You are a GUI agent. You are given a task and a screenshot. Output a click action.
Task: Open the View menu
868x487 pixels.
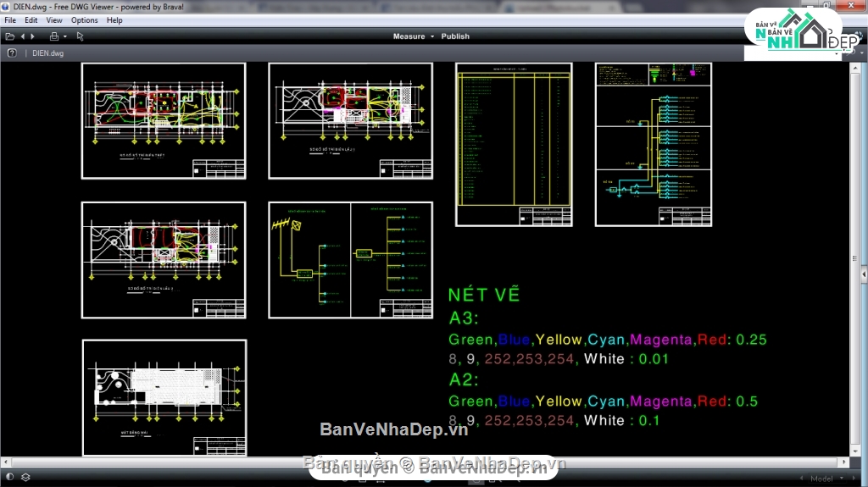[x=54, y=20]
